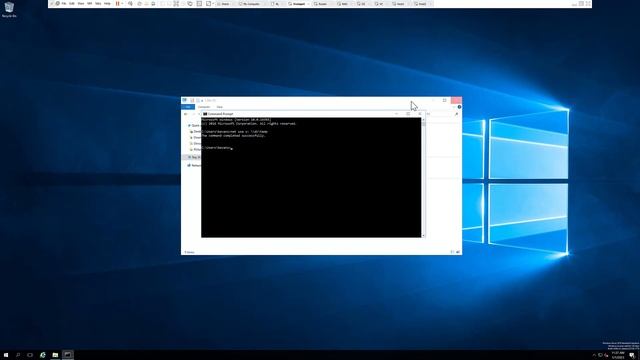Open File Explorer from the taskbar
640x360 pixels.
tap(55, 355)
